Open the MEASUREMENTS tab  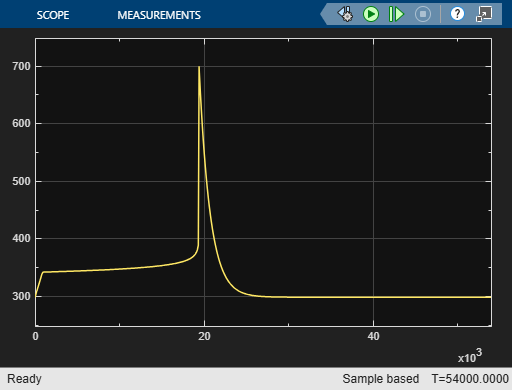(x=159, y=15)
